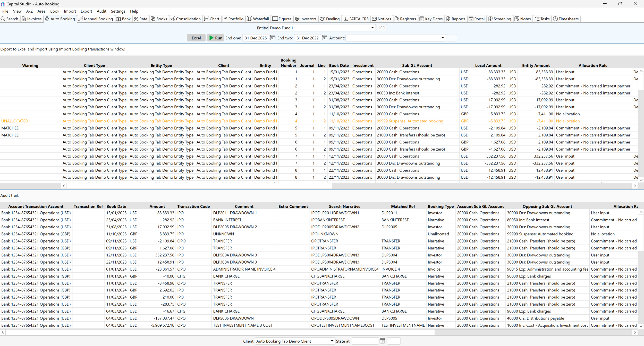Open the Audit menu
Image resolution: width=644 pixels, height=346 pixels.
click(101, 11)
